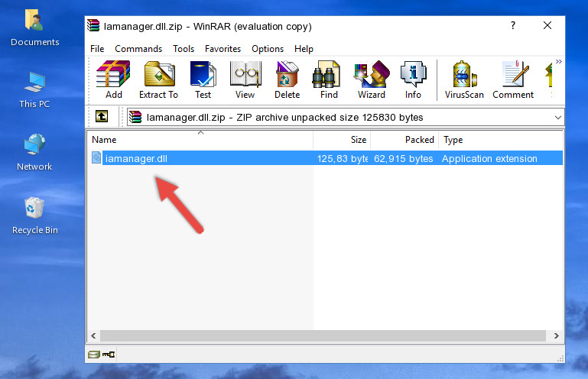The width and height of the screenshot is (588, 379).
Task: Click the Application extension type cell
Action: pos(489,159)
